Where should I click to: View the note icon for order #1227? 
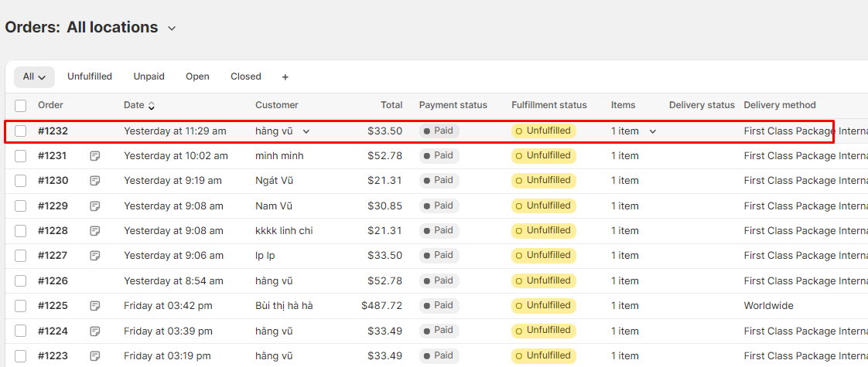[x=95, y=256]
